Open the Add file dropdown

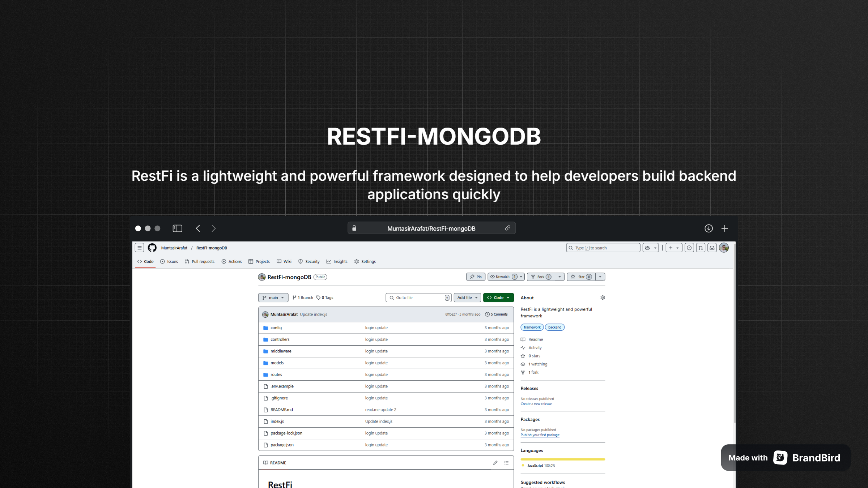(467, 297)
